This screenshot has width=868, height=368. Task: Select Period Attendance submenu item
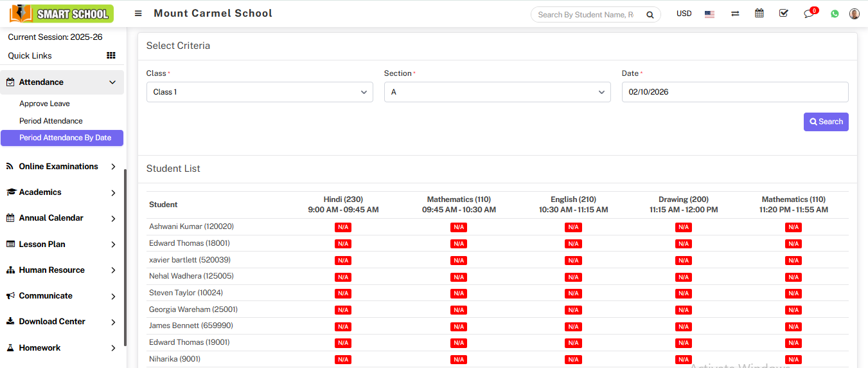(51, 121)
